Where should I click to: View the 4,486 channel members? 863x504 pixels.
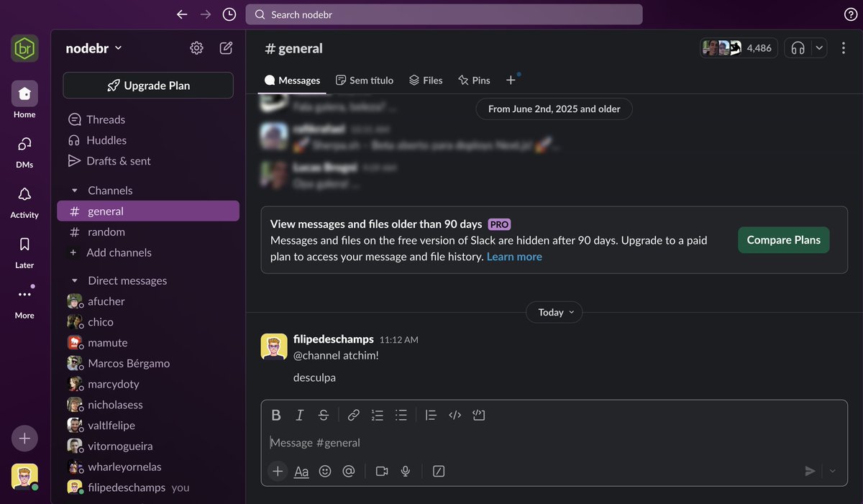[739, 48]
